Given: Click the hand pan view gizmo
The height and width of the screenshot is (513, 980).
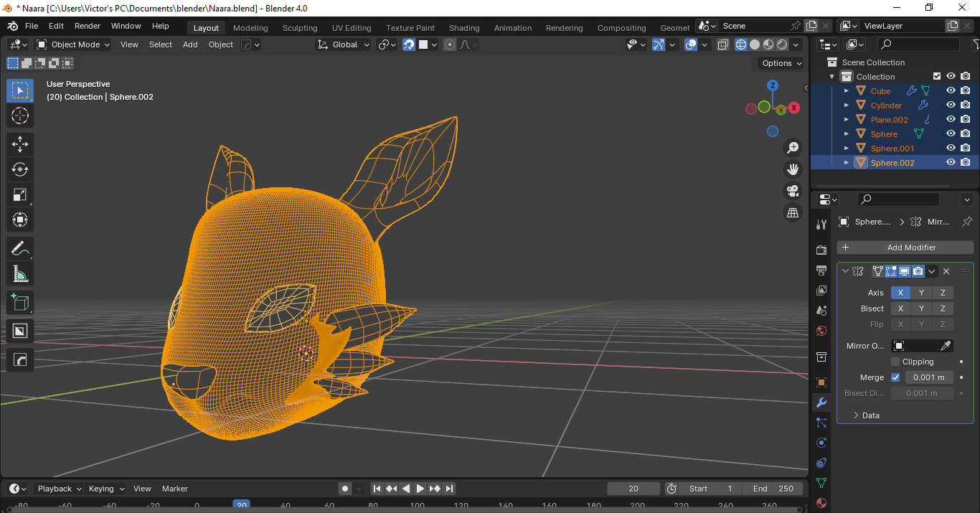Looking at the screenshot, I should click(793, 169).
